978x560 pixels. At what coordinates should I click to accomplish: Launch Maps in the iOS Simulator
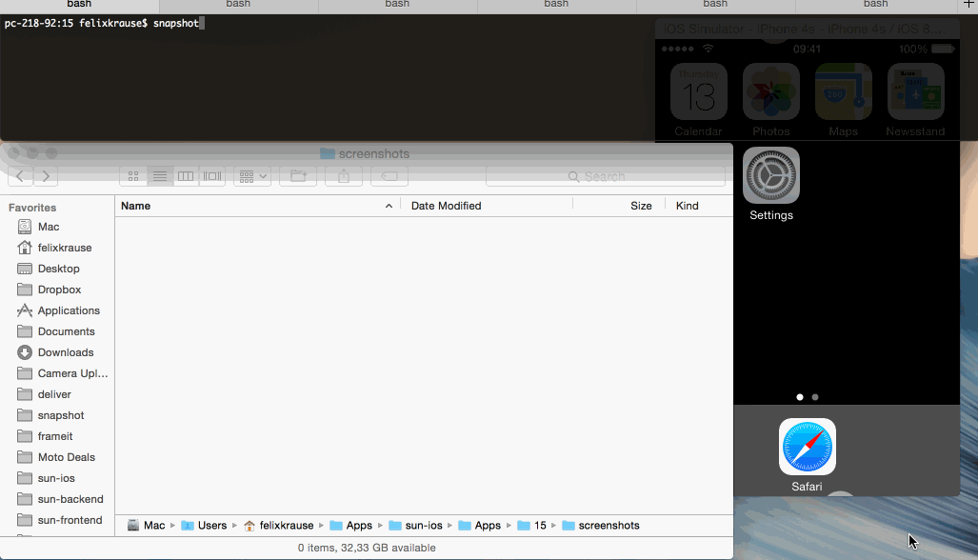pyautogui.click(x=843, y=90)
